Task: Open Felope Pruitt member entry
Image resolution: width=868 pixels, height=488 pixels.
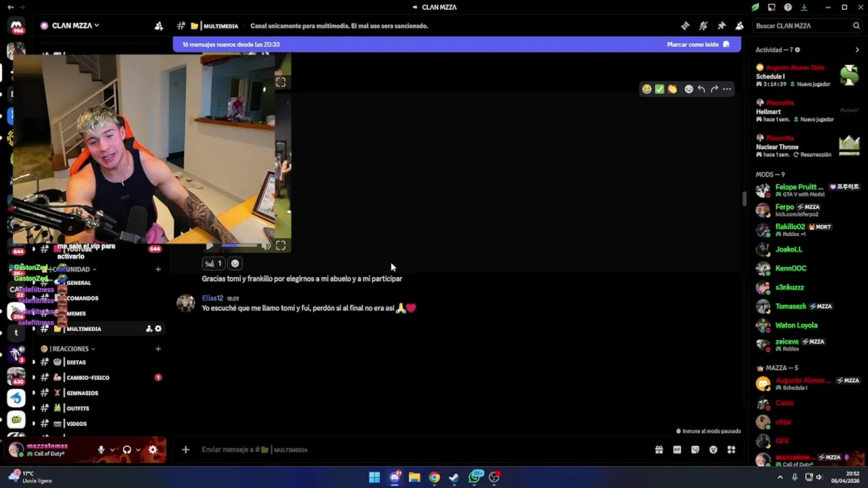Action: click(x=807, y=190)
